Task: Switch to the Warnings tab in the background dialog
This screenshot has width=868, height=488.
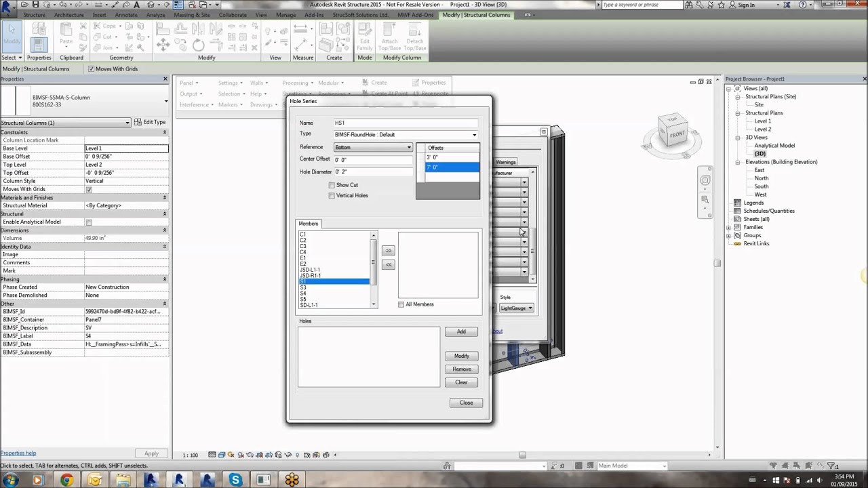Action: [506, 162]
